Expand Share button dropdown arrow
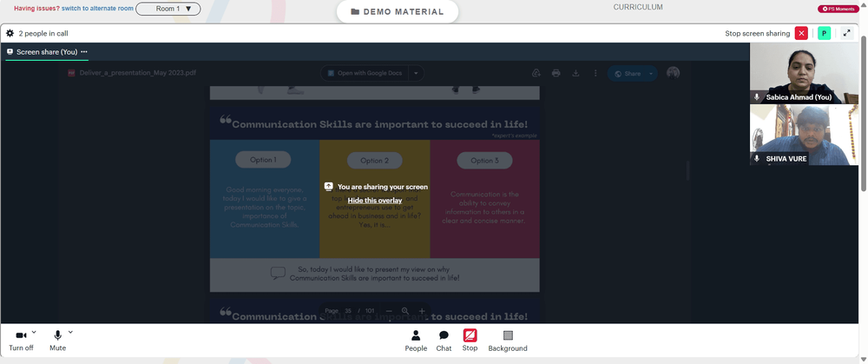This screenshot has height=364, width=868. [652, 74]
